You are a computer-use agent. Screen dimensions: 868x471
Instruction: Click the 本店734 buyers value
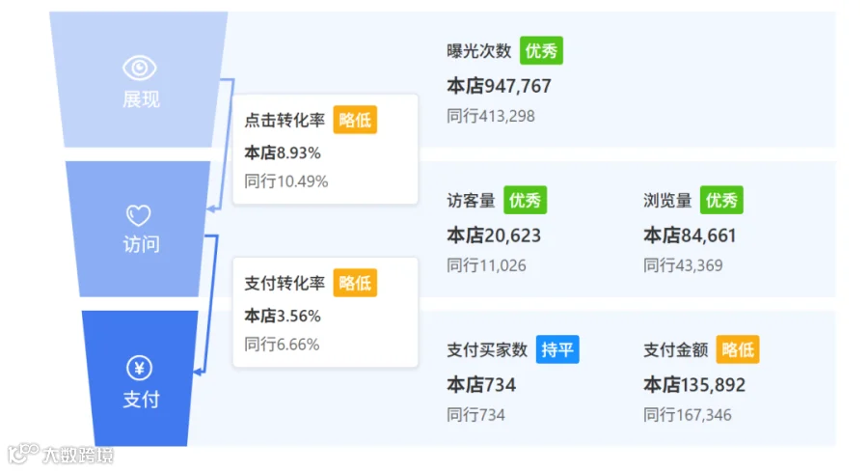coord(481,384)
